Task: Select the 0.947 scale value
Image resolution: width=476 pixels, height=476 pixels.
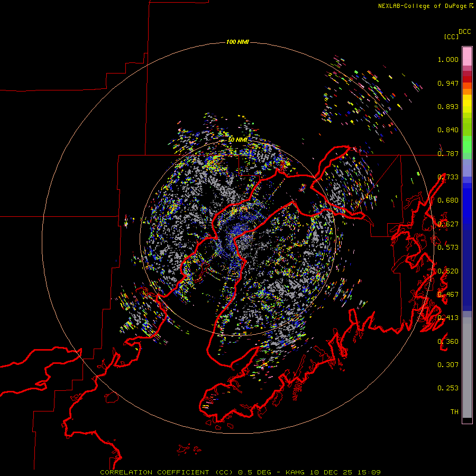Action: [448, 83]
